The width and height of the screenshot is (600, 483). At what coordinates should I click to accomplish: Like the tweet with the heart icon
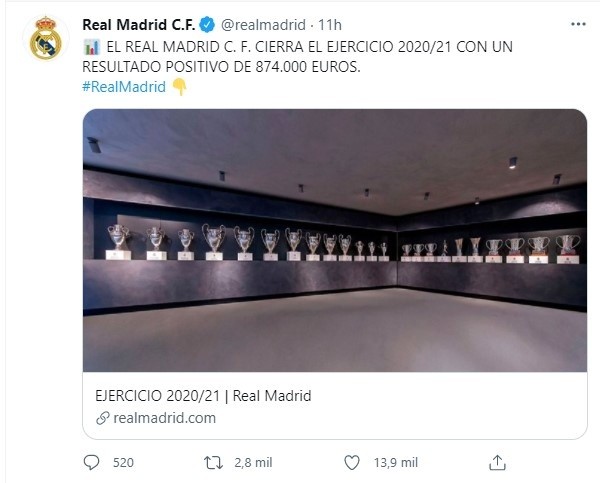[x=352, y=462]
